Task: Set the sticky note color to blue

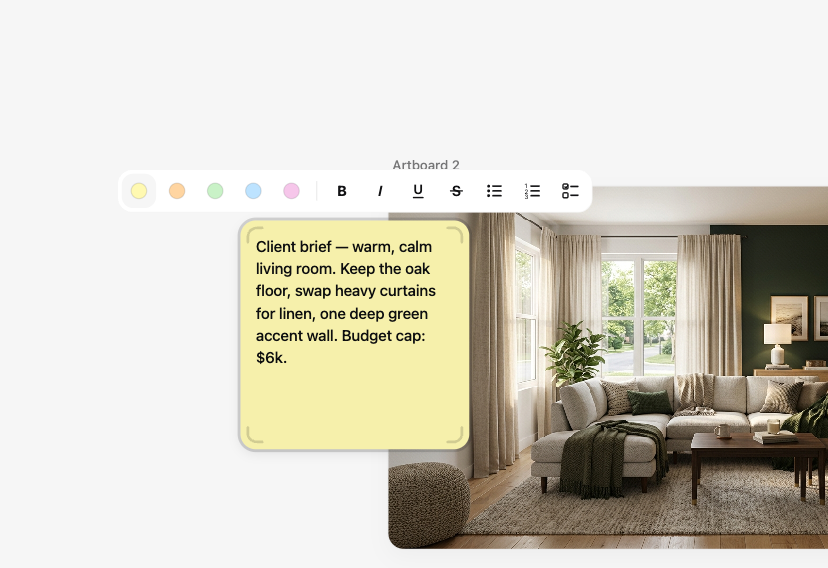Action: [x=253, y=191]
